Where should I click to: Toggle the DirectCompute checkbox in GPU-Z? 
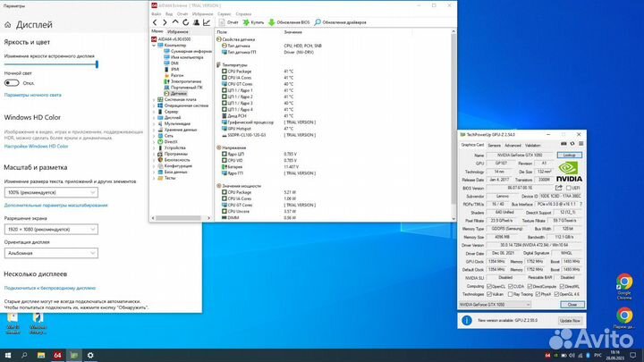pyautogui.click(x=530, y=287)
